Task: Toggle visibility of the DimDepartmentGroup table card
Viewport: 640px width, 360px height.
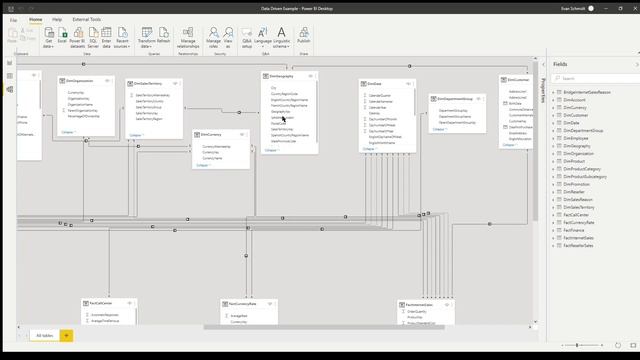Action: point(478,99)
